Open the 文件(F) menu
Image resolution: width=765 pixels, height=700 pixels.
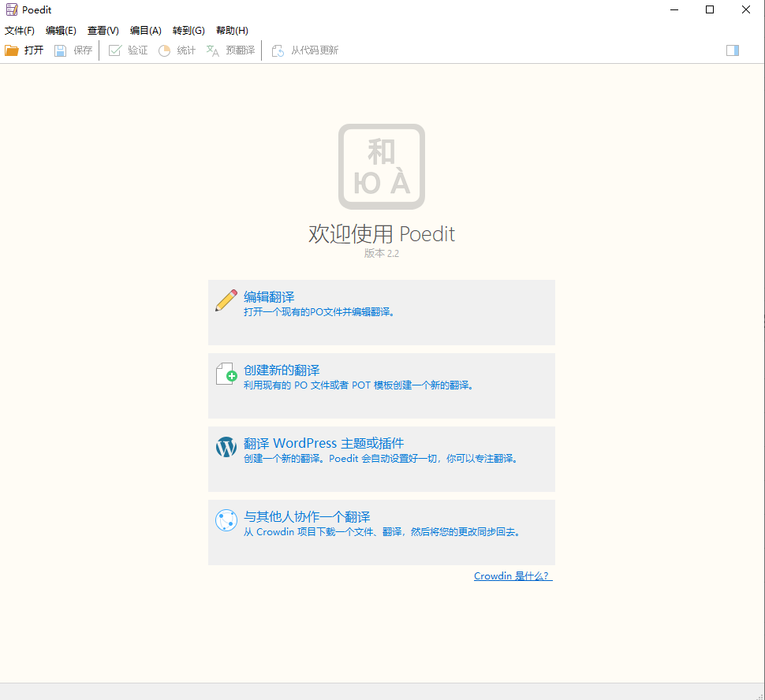pos(20,31)
